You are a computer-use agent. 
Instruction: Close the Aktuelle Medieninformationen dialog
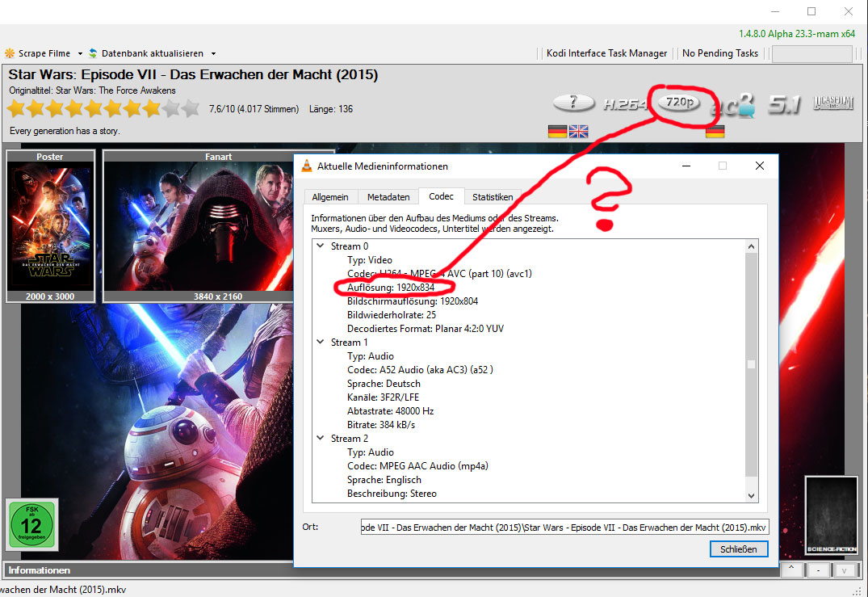[x=760, y=166]
